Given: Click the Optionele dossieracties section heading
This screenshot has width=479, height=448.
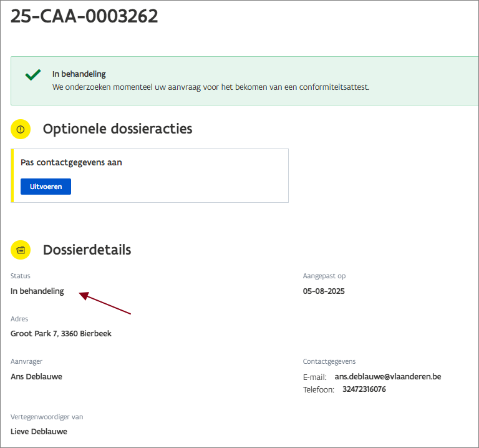Looking at the screenshot, I should pos(117,129).
